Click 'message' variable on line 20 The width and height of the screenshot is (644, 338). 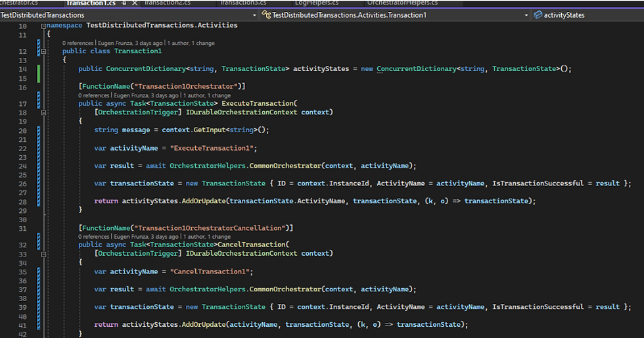(136, 130)
